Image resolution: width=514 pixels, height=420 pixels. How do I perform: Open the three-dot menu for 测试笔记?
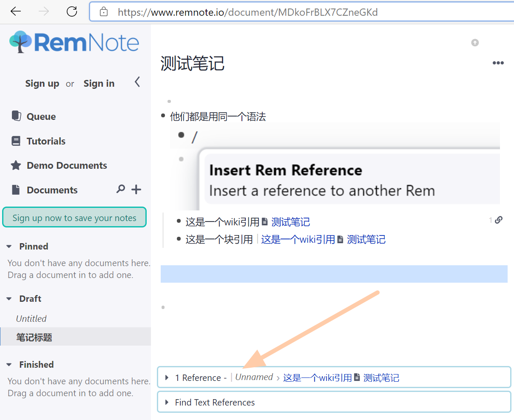(x=498, y=63)
